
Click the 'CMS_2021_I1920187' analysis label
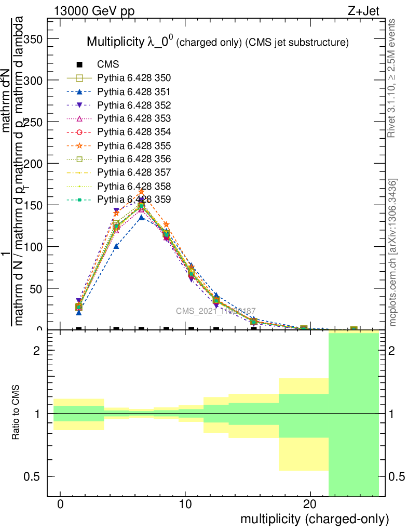point(216,311)
